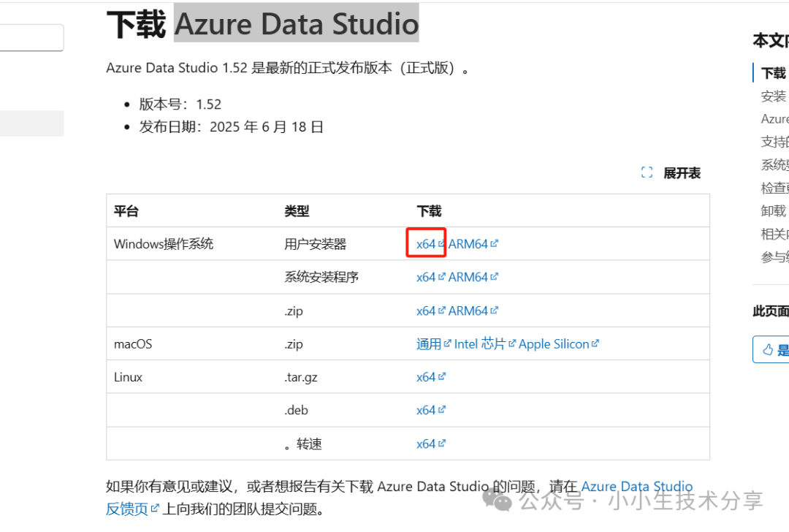Download Windows 用户安装器 x64 link
The height and width of the screenshot is (532, 789).
(426, 244)
